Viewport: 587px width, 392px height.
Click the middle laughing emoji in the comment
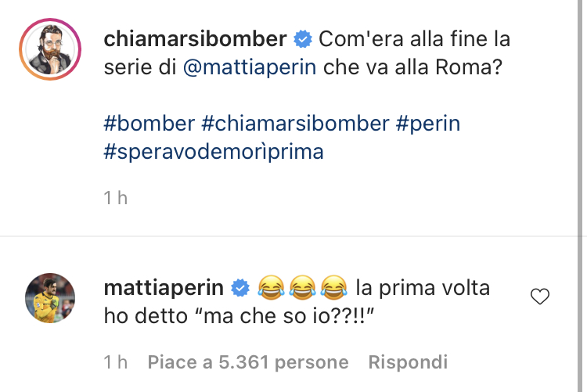(x=301, y=288)
